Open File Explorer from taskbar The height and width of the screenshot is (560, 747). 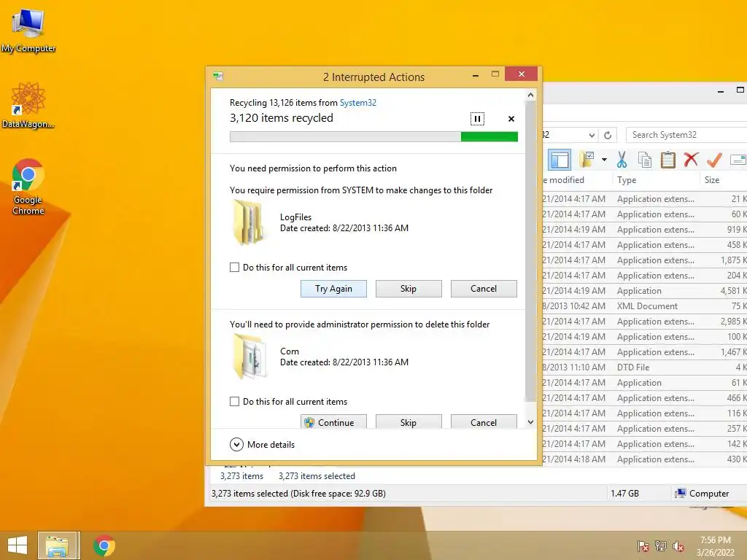57,545
